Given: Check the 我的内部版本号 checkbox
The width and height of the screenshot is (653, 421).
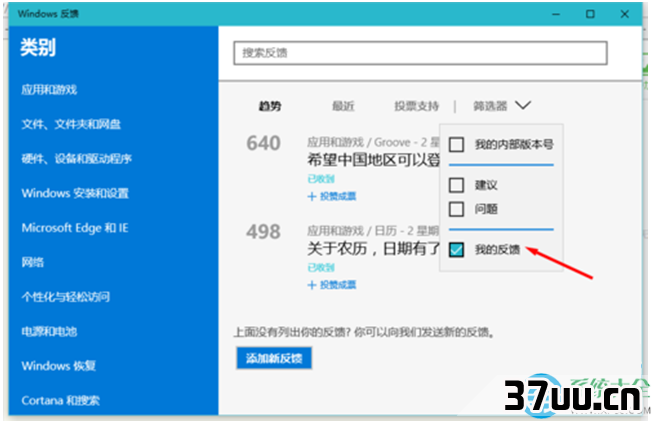Looking at the screenshot, I should [456, 144].
